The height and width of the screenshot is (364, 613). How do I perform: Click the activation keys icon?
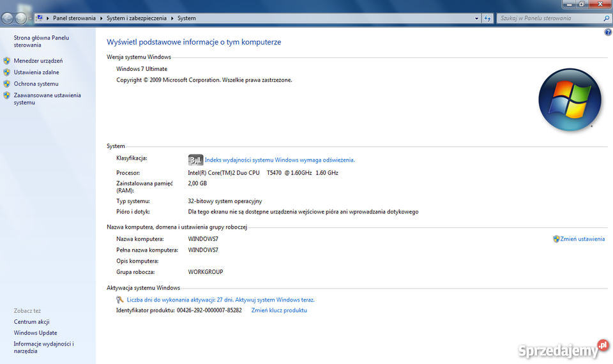pyautogui.click(x=119, y=300)
